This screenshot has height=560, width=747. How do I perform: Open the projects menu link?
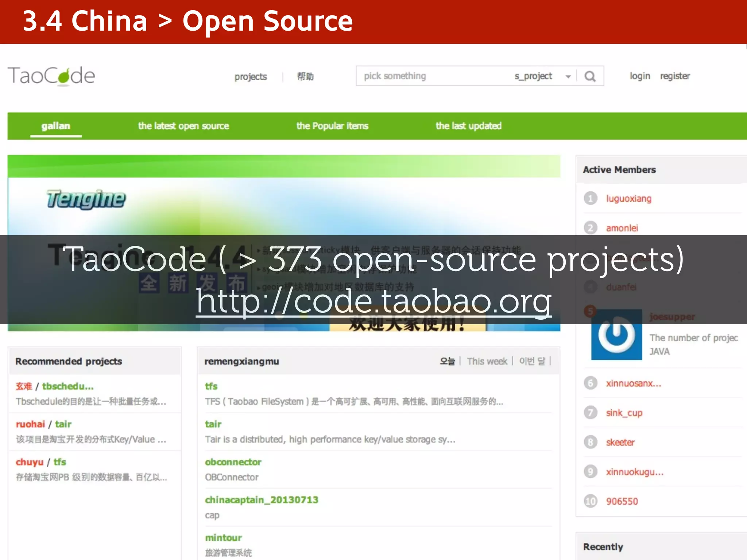[x=251, y=77]
